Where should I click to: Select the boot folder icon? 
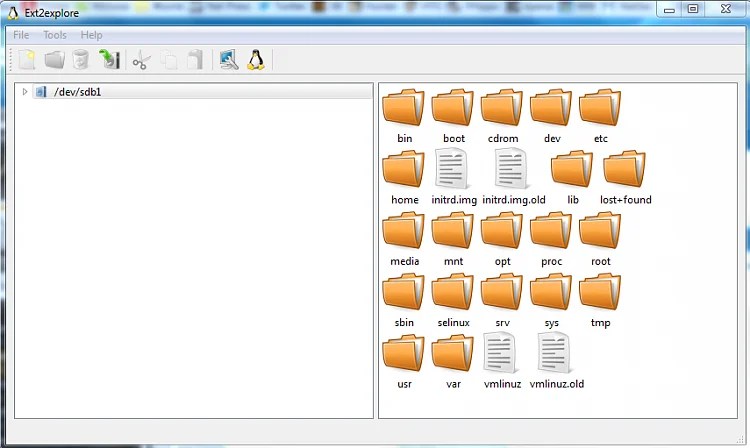click(x=452, y=108)
